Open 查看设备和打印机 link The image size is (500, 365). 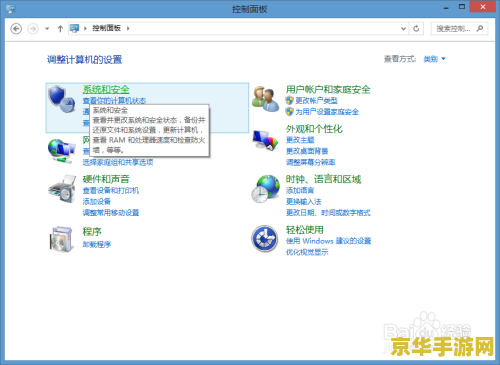click(x=111, y=190)
